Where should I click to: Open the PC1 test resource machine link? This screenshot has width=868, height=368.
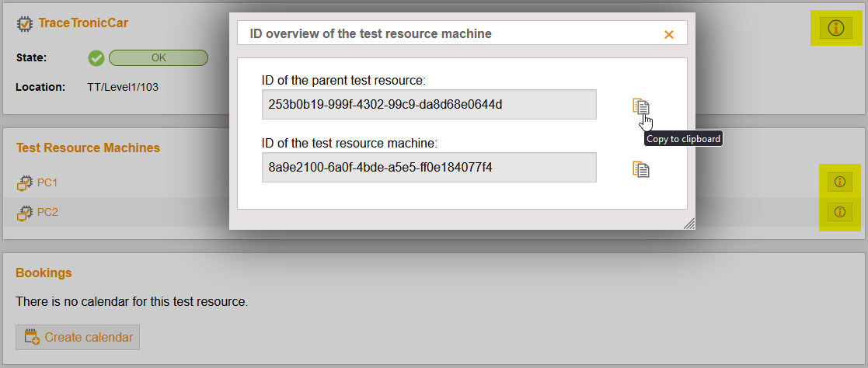[47, 182]
